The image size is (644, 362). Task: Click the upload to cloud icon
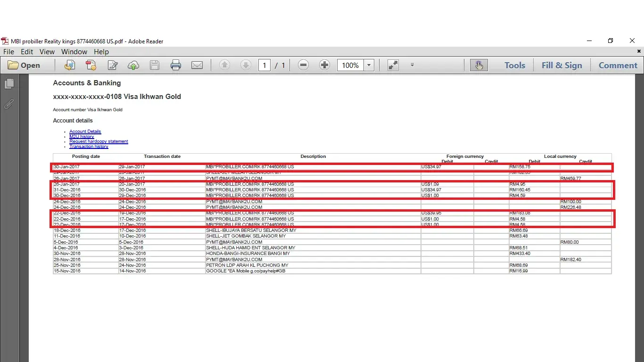click(x=133, y=66)
